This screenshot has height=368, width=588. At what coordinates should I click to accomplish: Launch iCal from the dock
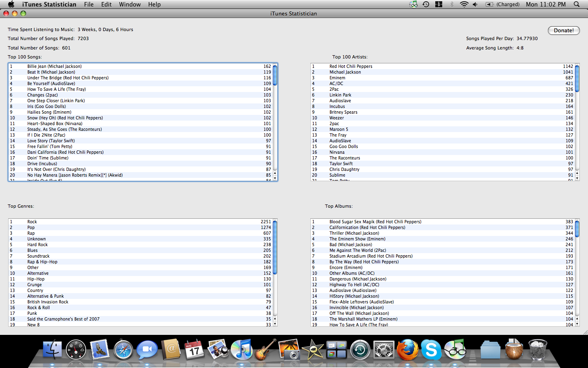click(x=194, y=350)
